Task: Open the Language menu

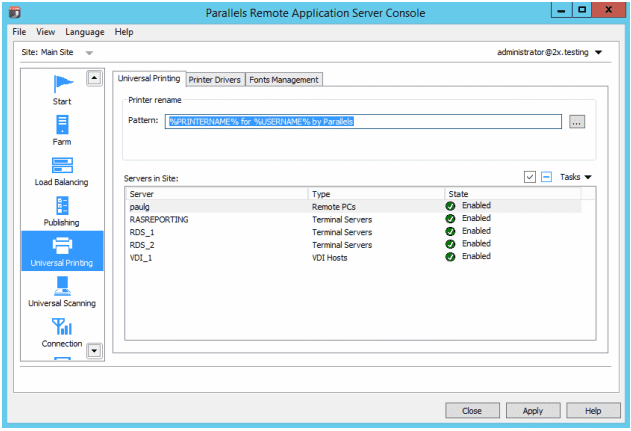Action: 85,32
